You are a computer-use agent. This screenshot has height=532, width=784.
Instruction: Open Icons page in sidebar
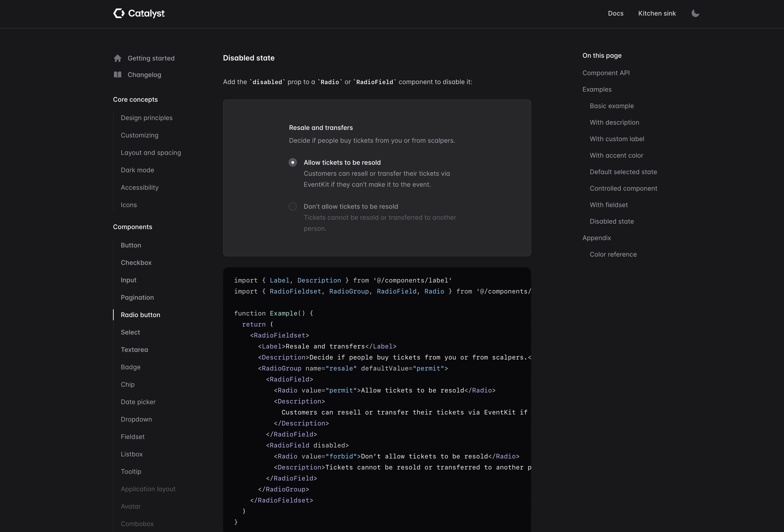pyautogui.click(x=129, y=205)
